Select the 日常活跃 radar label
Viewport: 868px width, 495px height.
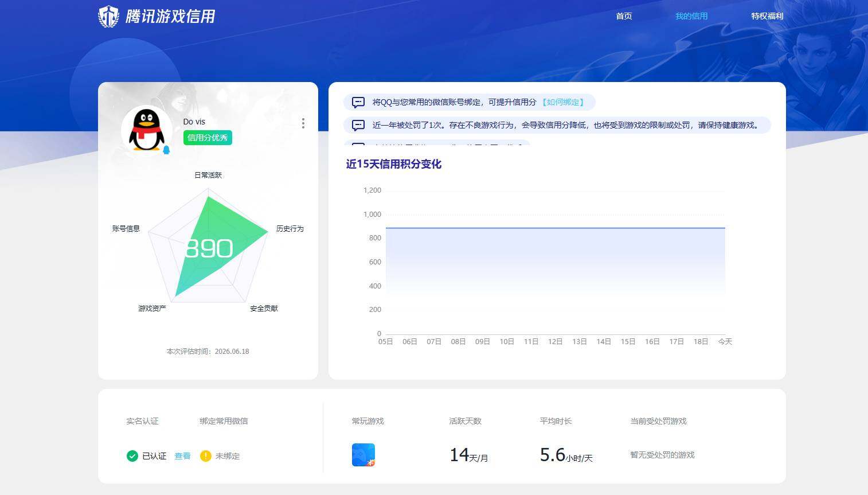coord(208,175)
